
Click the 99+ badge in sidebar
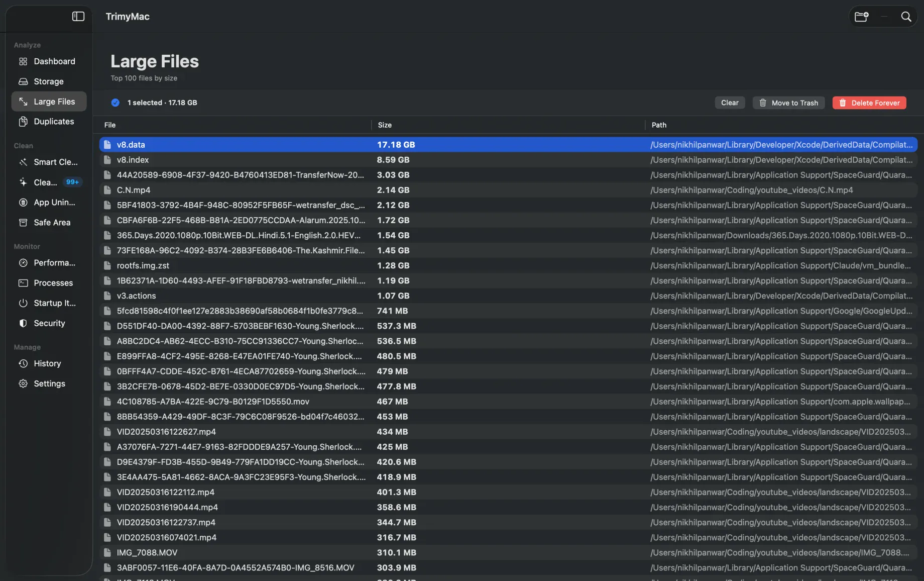[x=72, y=182]
